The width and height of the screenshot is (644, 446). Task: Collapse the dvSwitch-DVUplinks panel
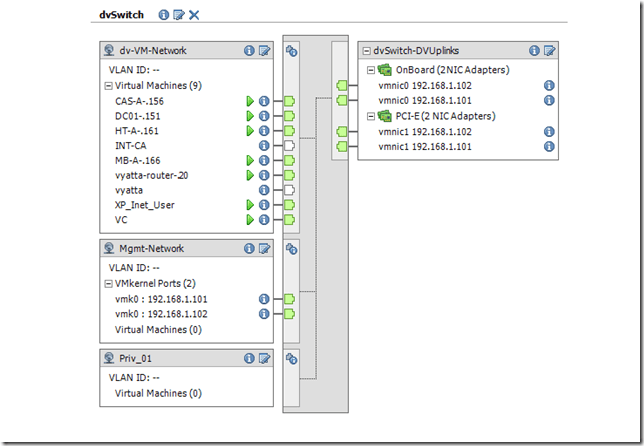[366, 50]
